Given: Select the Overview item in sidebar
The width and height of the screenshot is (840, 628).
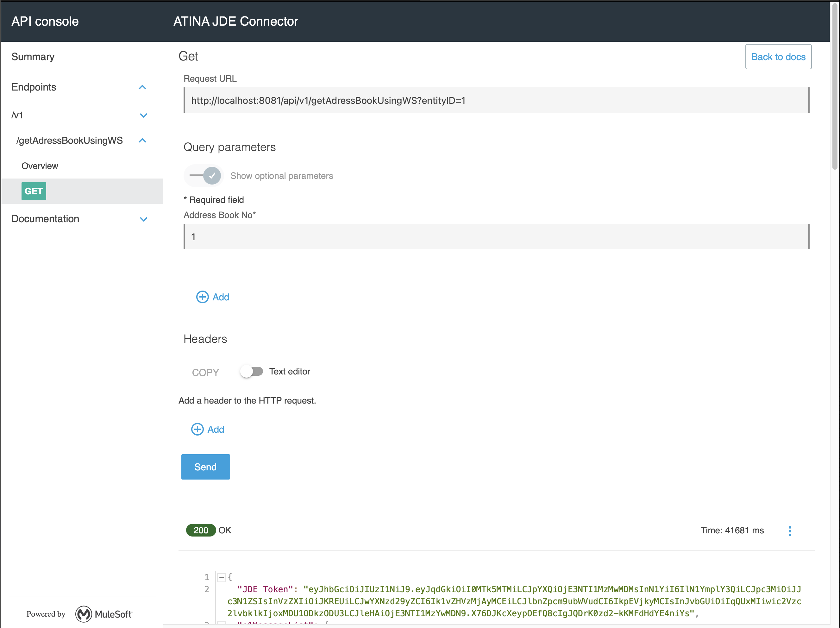Looking at the screenshot, I should click(40, 166).
